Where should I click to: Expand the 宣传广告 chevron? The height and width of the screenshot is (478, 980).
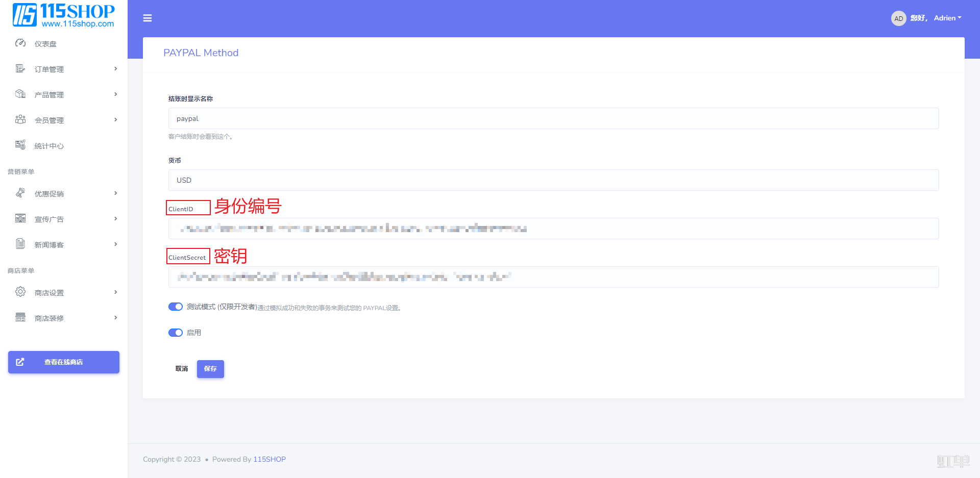(x=116, y=219)
